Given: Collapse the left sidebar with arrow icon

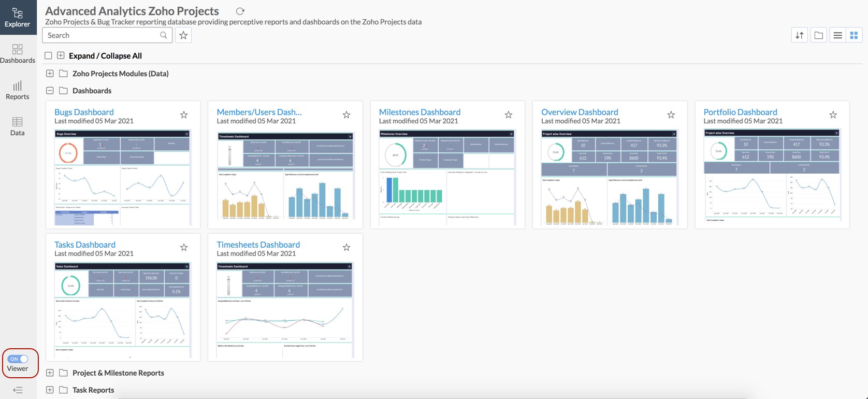Looking at the screenshot, I should pos(18,390).
